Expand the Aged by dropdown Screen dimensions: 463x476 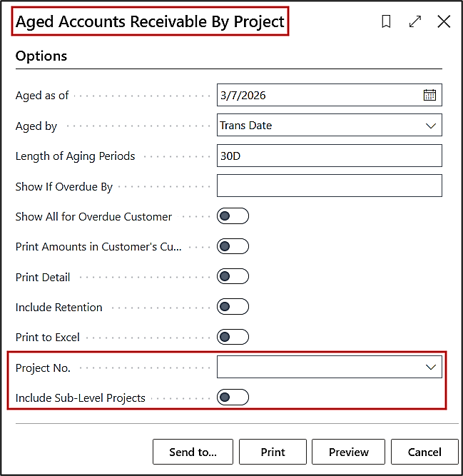pyautogui.click(x=430, y=126)
